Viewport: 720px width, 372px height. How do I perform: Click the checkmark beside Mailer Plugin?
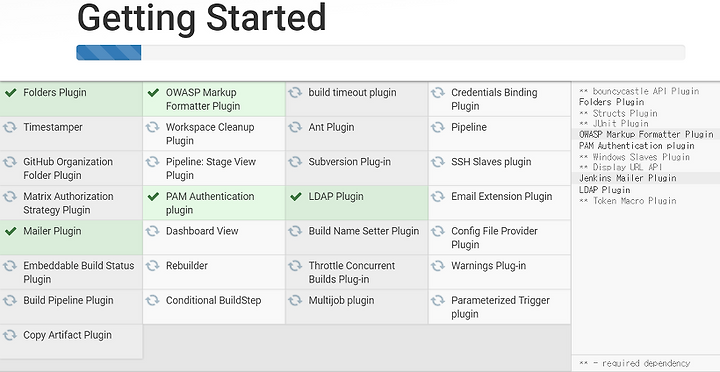pos(10,231)
